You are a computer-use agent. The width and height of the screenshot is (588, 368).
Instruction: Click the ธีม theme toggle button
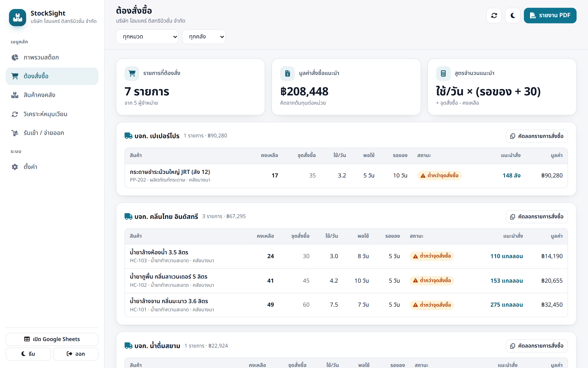tap(28, 354)
